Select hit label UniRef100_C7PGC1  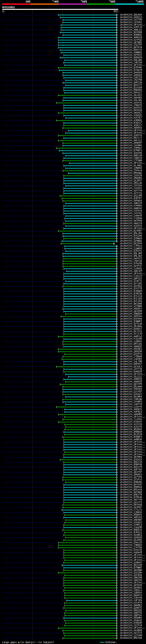click(131, 246)
